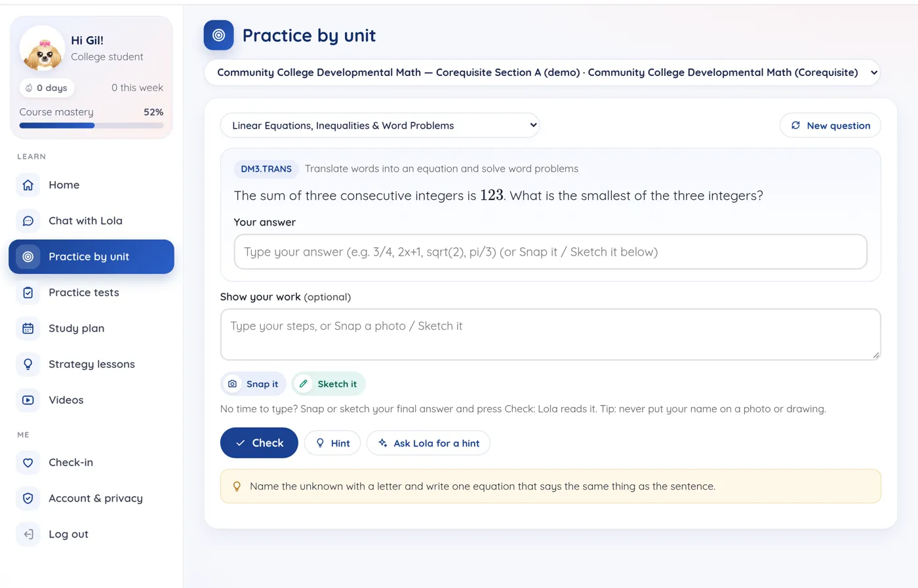Click the Home house icon
918x588 pixels.
tap(28, 185)
